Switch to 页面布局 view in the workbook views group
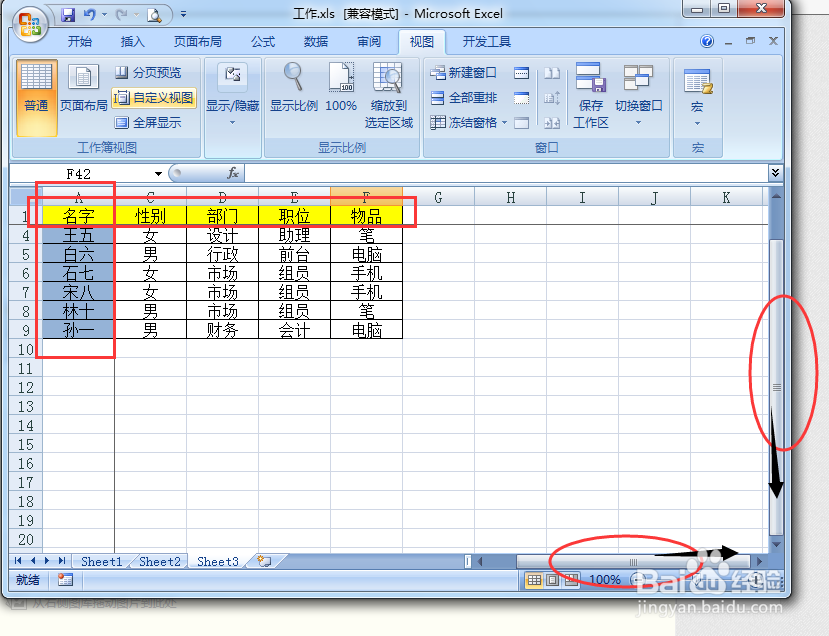 click(84, 89)
